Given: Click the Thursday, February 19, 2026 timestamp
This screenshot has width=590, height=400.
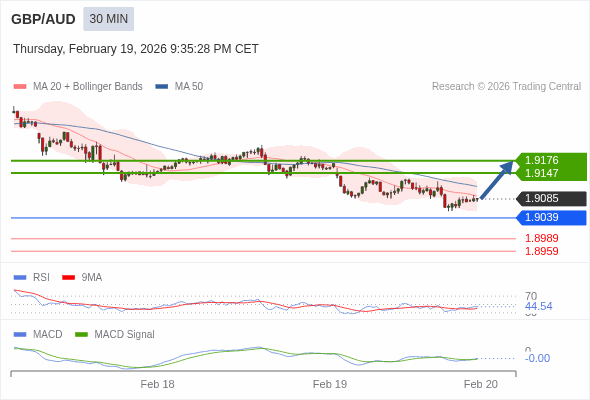Looking at the screenshot, I should pyautogui.click(x=136, y=49).
